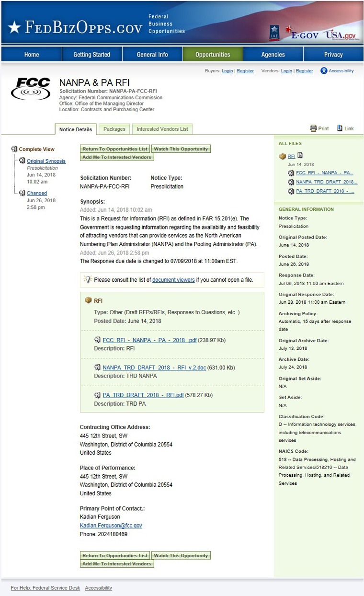Open the Original Synopsis tree entry
Screen dimensions: 364x596
pyautogui.click(x=46, y=161)
